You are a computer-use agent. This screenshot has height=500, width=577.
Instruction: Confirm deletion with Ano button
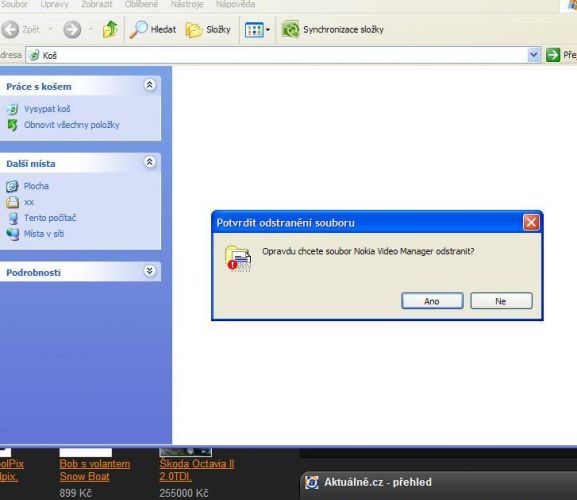[432, 301]
